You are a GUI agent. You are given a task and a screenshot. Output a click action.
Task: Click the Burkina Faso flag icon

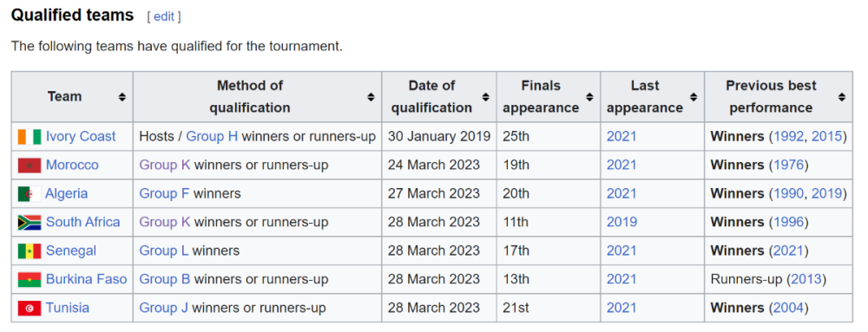pyautogui.click(x=30, y=280)
